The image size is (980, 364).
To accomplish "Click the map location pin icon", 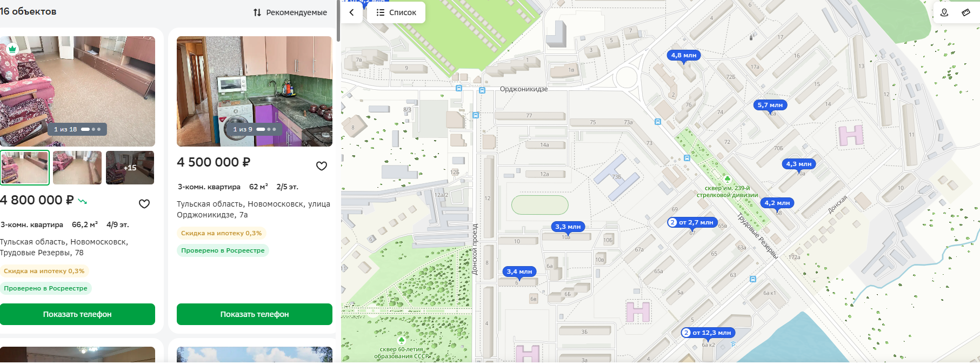I will 944,12.
